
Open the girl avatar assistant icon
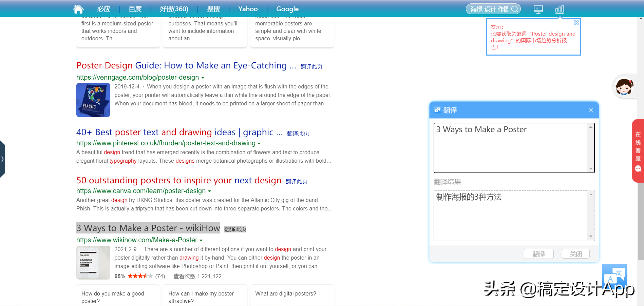tap(624, 86)
